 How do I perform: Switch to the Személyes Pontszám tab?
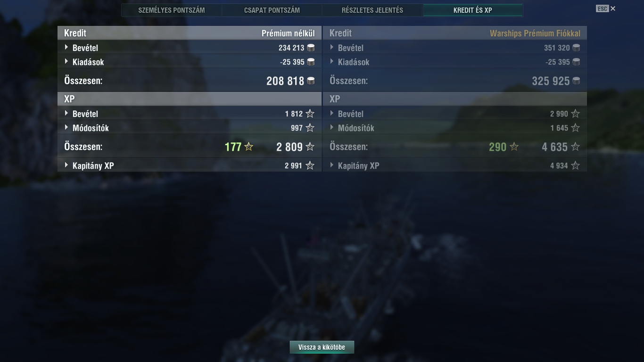[172, 10]
